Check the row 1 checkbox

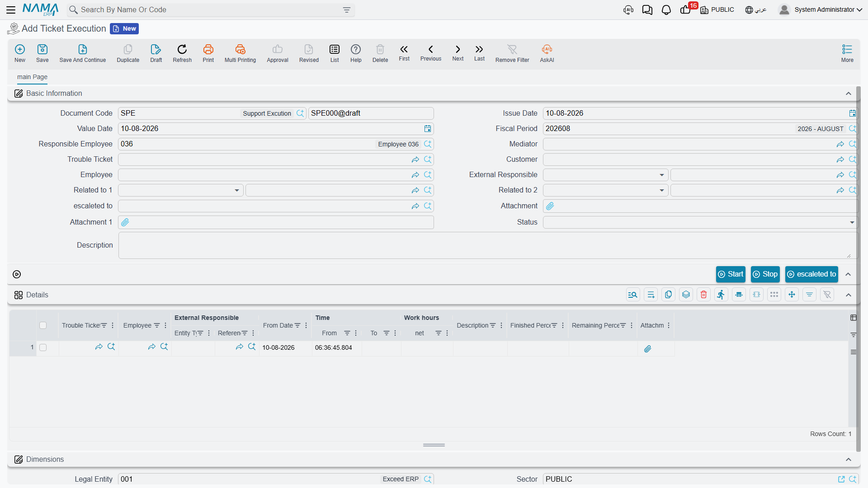coord(43,347)
